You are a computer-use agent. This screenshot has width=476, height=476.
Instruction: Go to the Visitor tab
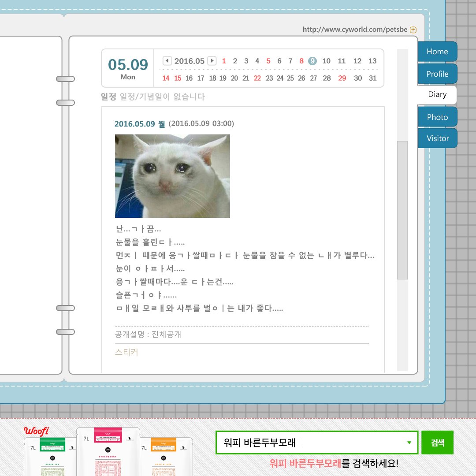(437, 138)
